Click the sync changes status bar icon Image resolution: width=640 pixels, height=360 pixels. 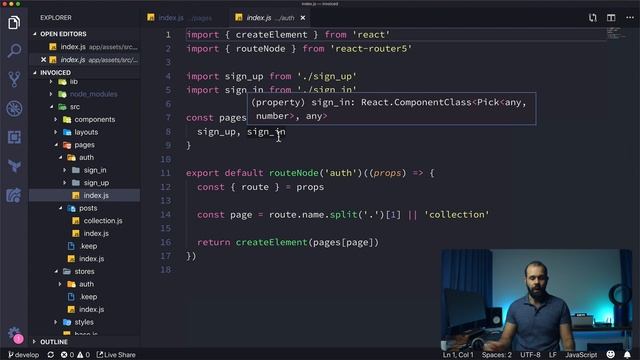coord(51,355)
